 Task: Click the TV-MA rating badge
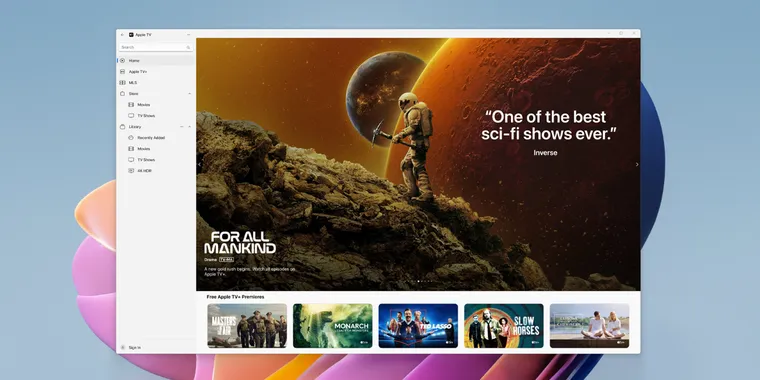226,260
